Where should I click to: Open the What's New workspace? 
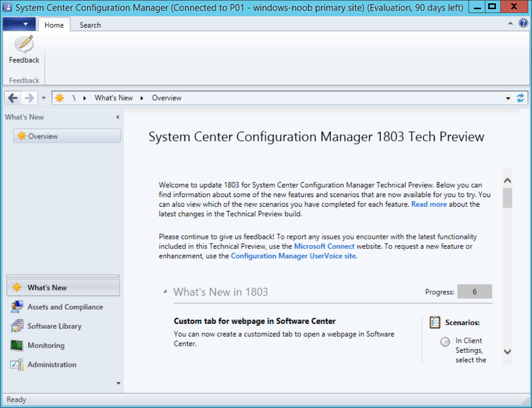click(63, 288)
